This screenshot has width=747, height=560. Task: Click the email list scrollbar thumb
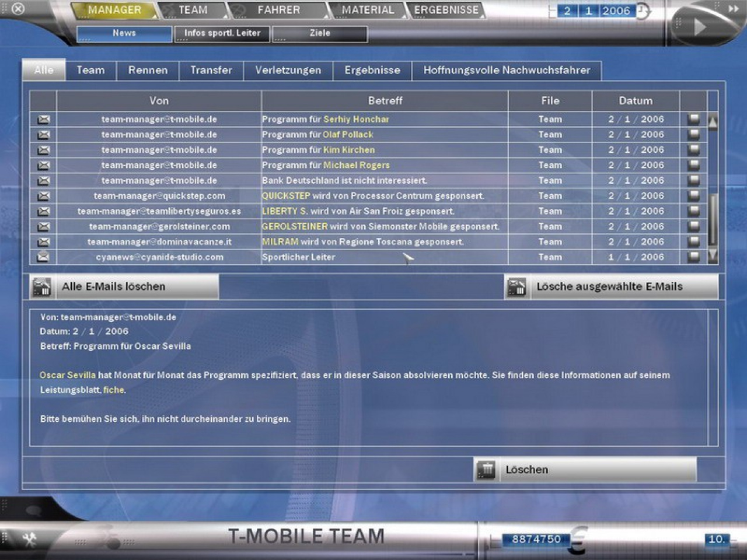[x=713, y=219]
